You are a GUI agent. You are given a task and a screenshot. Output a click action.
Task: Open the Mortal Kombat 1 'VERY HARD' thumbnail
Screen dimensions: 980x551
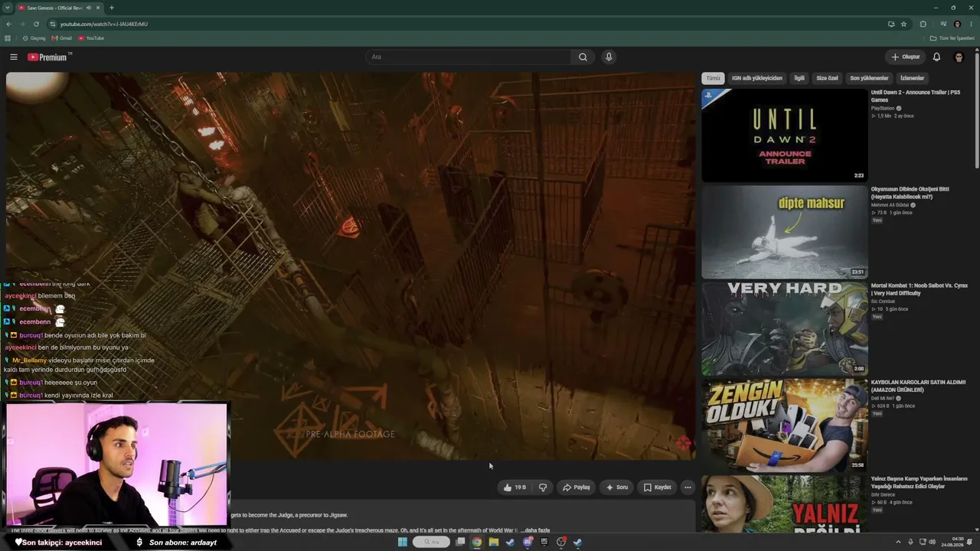(x=785, y=328)
